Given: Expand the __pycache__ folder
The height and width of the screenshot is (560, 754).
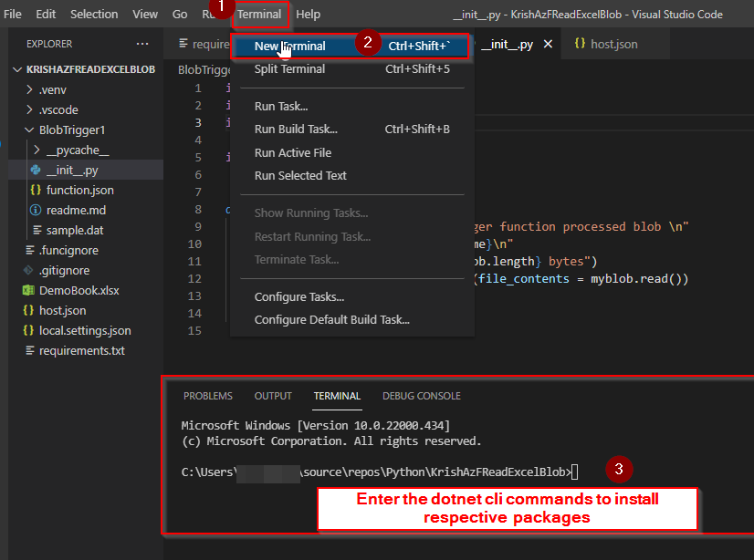Looking at the screenshot, I should click(x=37, y=150).
